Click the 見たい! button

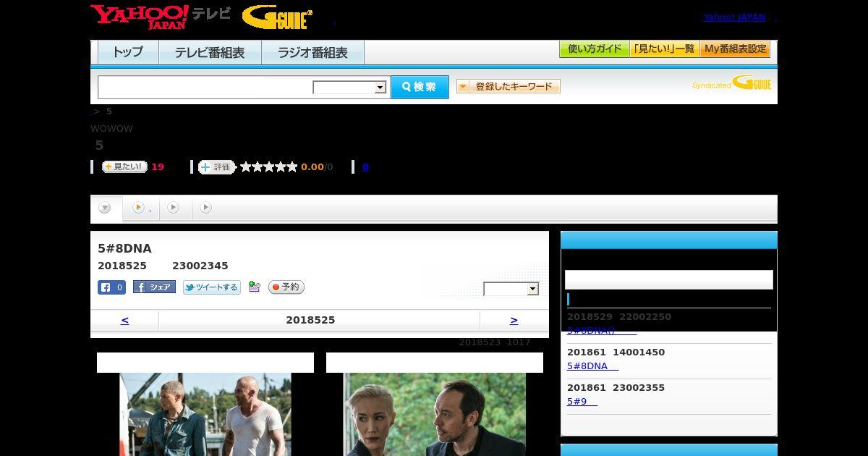tap(124, 166)
